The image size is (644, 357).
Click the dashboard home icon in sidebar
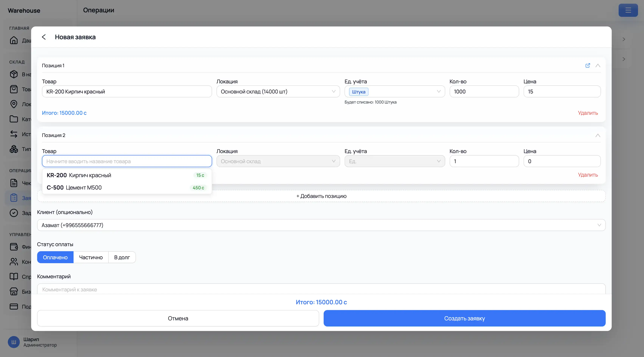14,40
